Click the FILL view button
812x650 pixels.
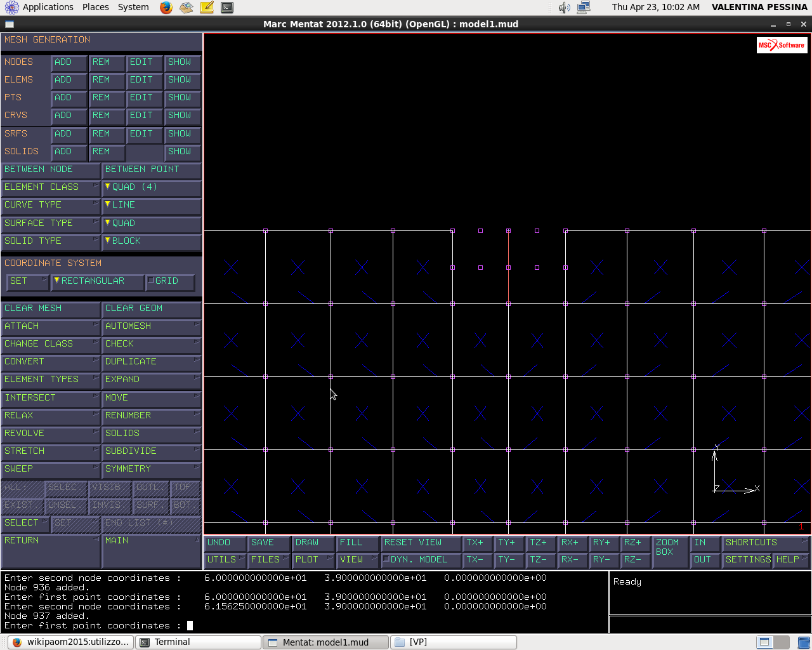358,543
